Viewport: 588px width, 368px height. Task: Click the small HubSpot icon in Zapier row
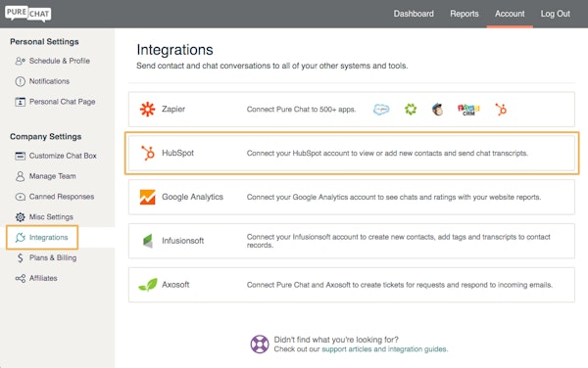501,110
